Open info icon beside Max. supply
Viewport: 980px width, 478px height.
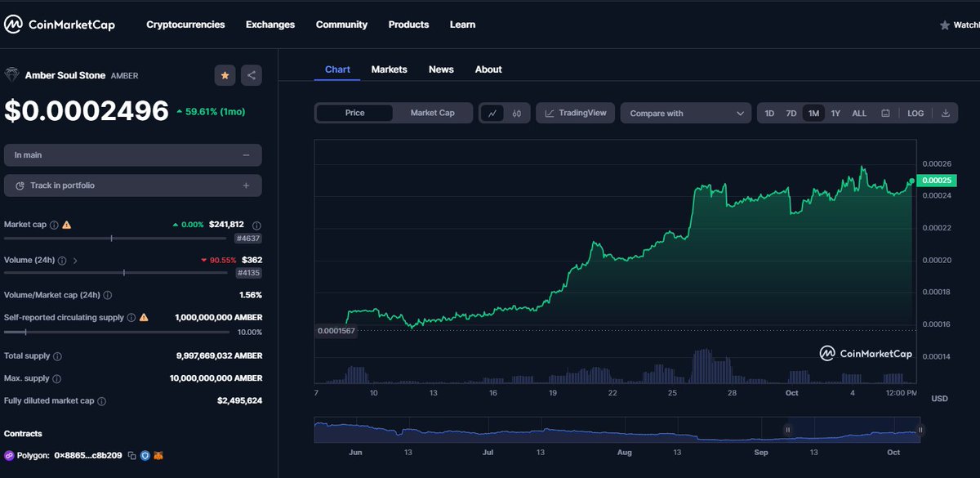click(57, 379)
